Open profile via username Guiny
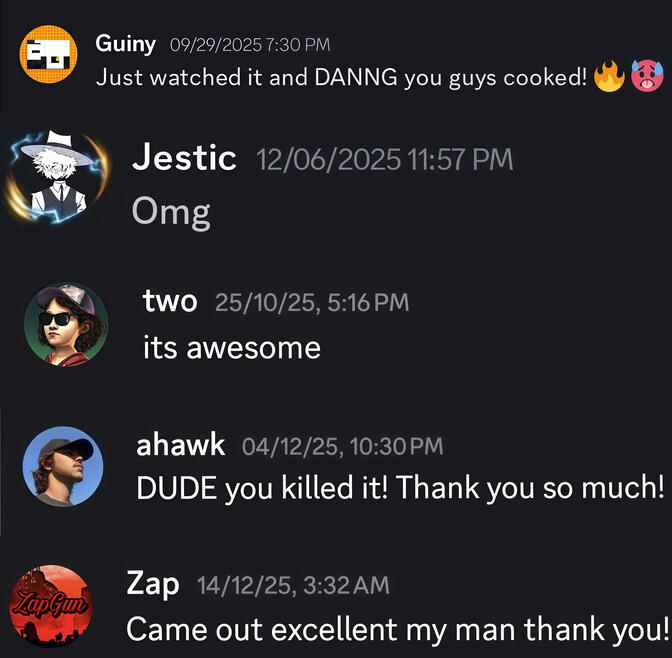The width and height of the screenshot is (672, 658). click(126, 45)
